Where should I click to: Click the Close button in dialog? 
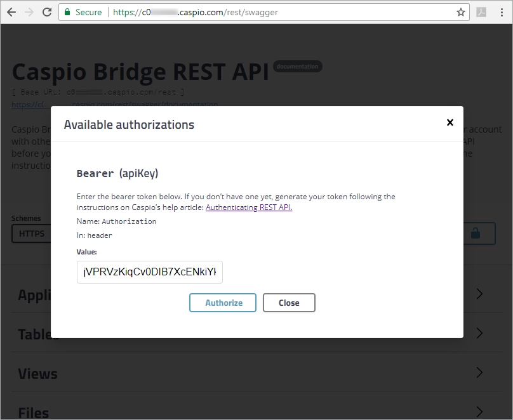(289, 303)
